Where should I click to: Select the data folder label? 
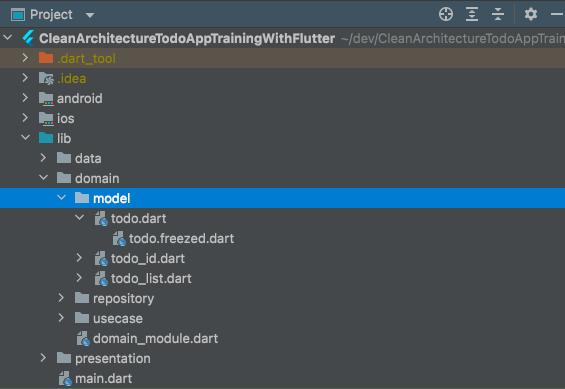(x=88, y=158)
